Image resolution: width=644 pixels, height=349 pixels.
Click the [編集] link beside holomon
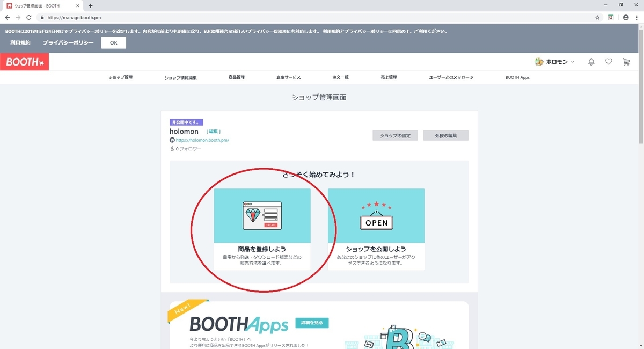[214, 132]
